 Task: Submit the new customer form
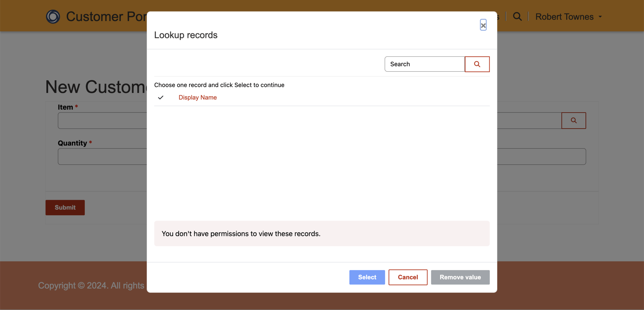[65, 207]
